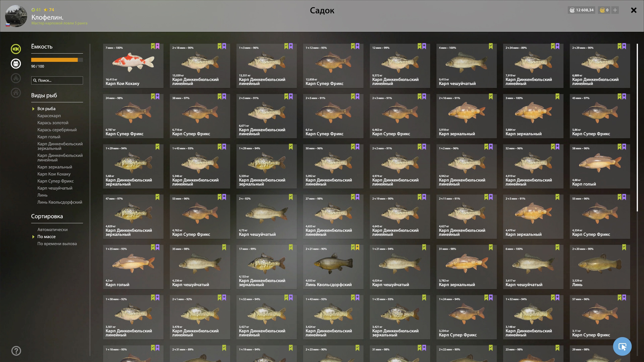Viewport: 644px width, 362px height.
Task: Select Вся рыба filter
Action: tap(47, 109)
